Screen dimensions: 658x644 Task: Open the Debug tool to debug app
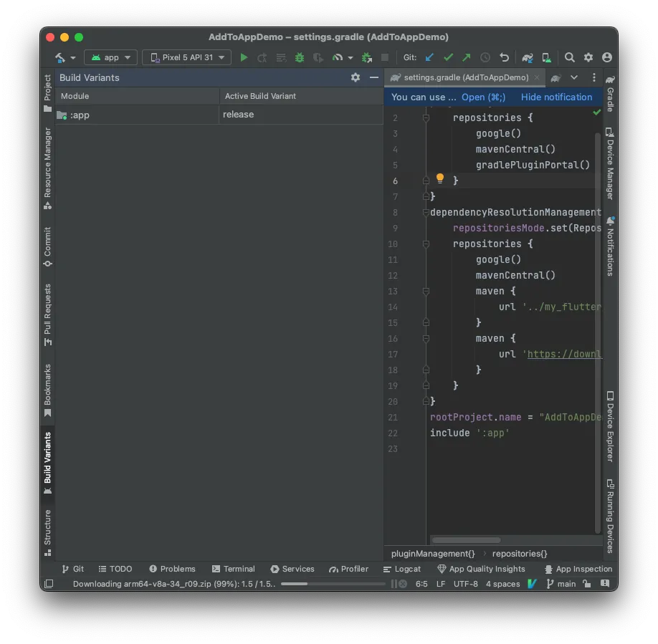point(300,57)
